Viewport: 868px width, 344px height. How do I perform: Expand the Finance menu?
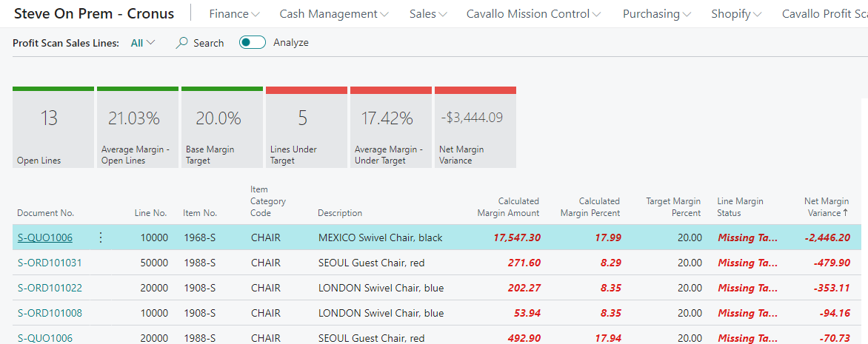point(234,14)
